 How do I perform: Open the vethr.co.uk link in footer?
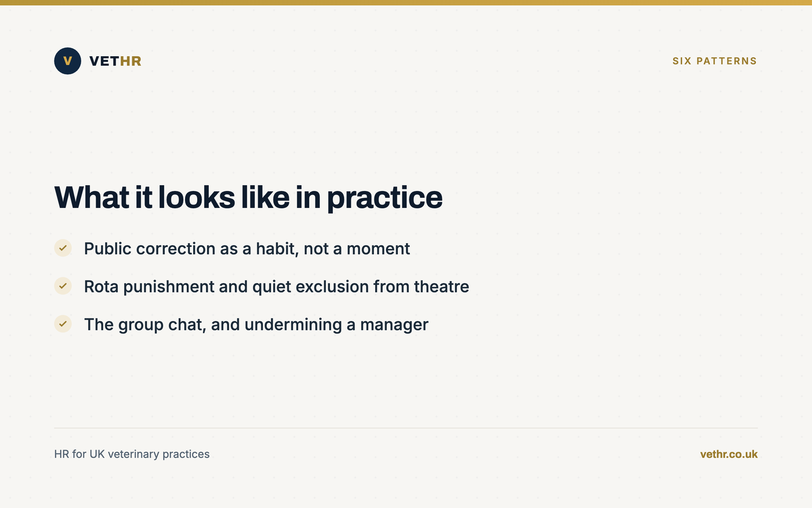(x=728, y=454)
